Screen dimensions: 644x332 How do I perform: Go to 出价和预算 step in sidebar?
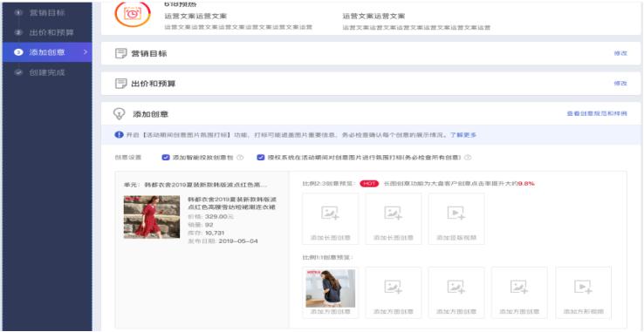point(51,32)
